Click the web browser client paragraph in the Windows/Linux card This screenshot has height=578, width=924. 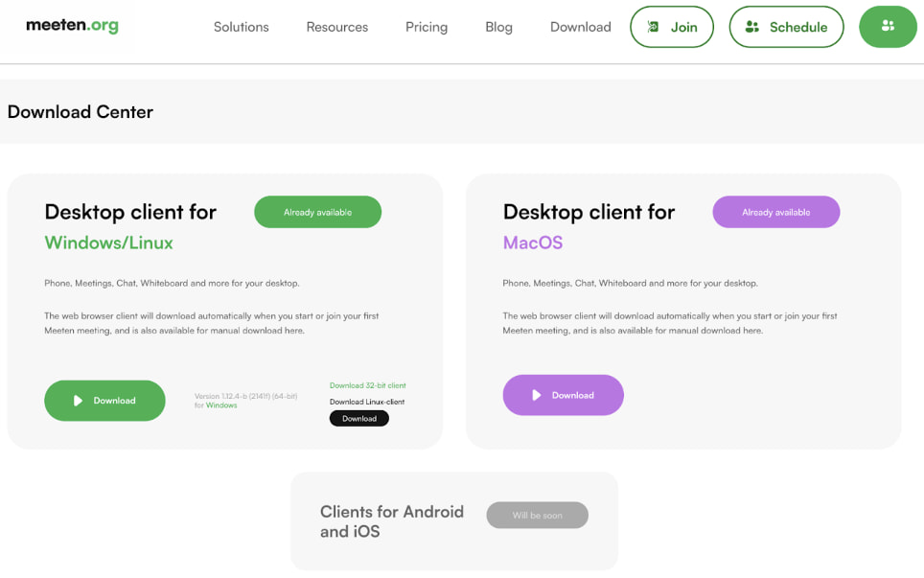point(212,323)
